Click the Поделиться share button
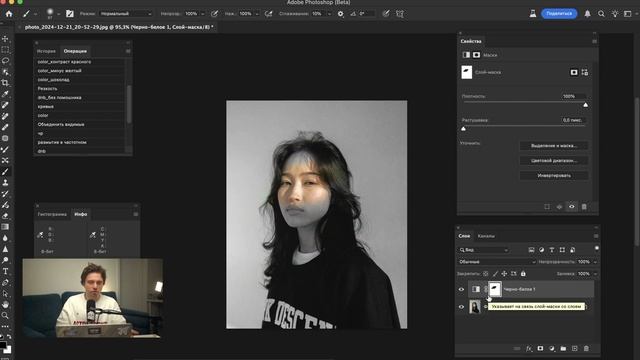This screenshot has height=360, width=640. [x=559, y=13]
